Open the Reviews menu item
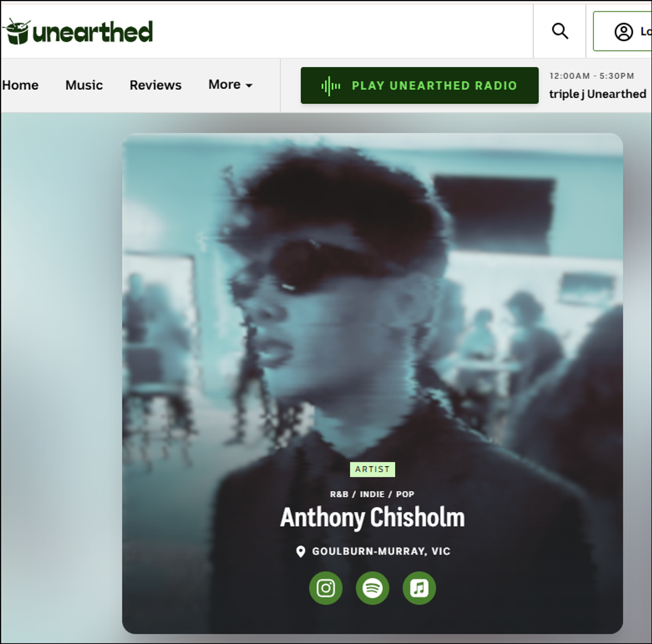The image size is (652, 644). pos(155,85)
